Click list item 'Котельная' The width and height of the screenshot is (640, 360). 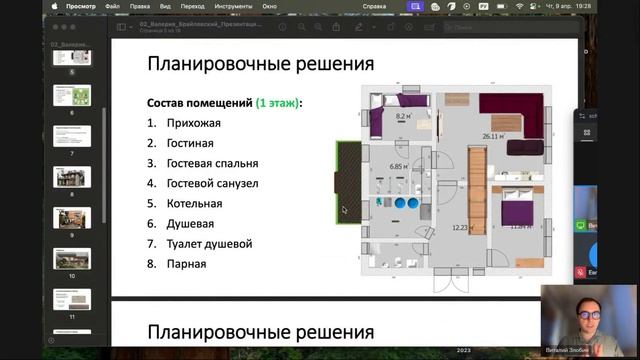[x=194, y=204]
